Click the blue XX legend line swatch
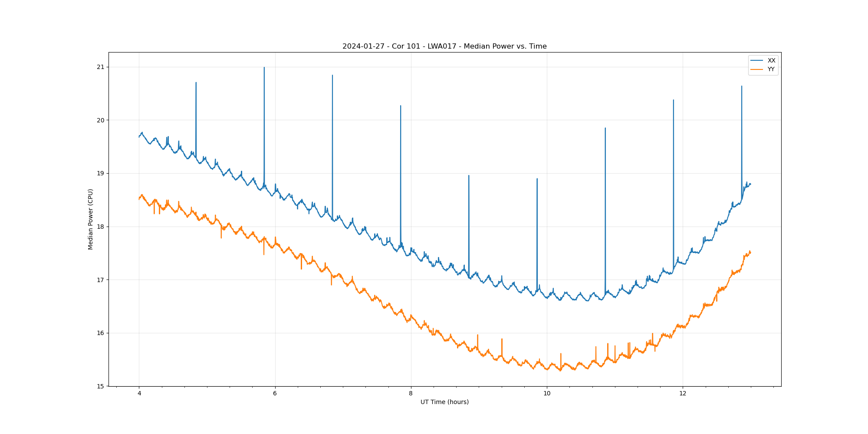 point(757,61)
